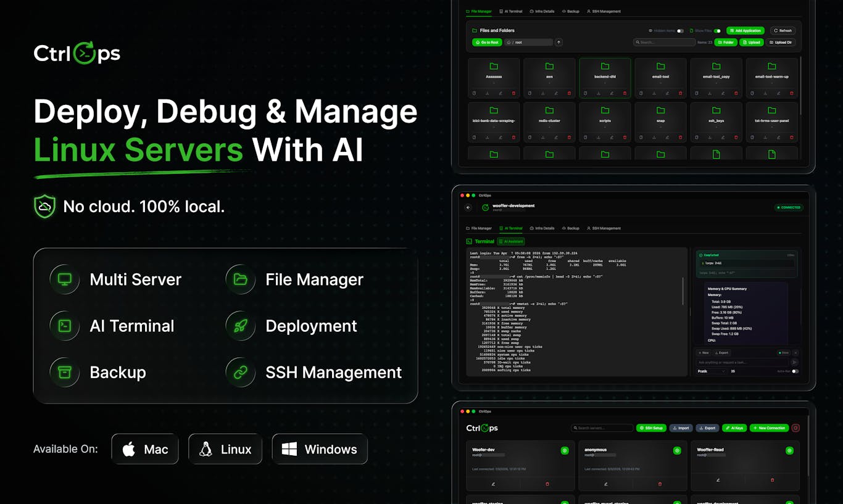The image size is (843, 504).
Task: Click the Import button in server list
Action: point(681,428)
